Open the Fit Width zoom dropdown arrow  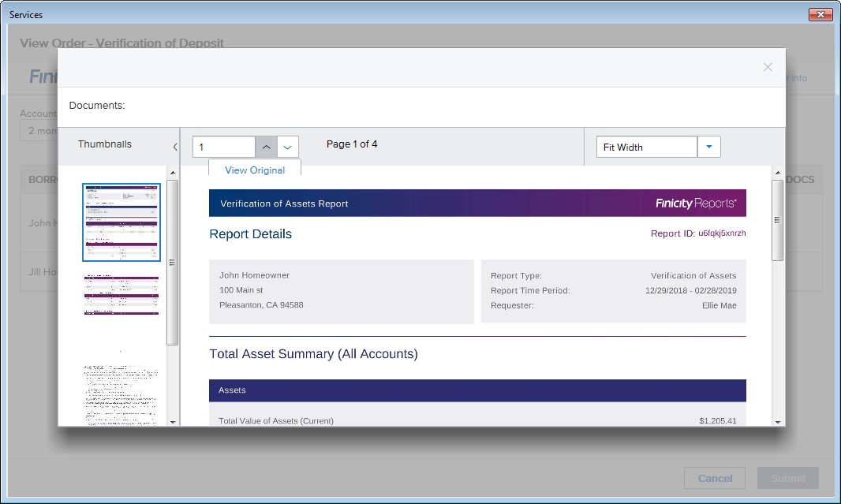[x=708, y=147]
